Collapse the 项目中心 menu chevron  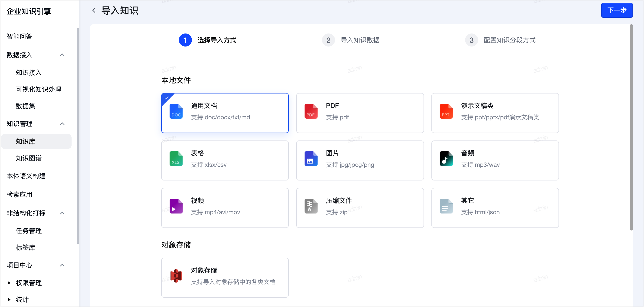click(62, 265)
